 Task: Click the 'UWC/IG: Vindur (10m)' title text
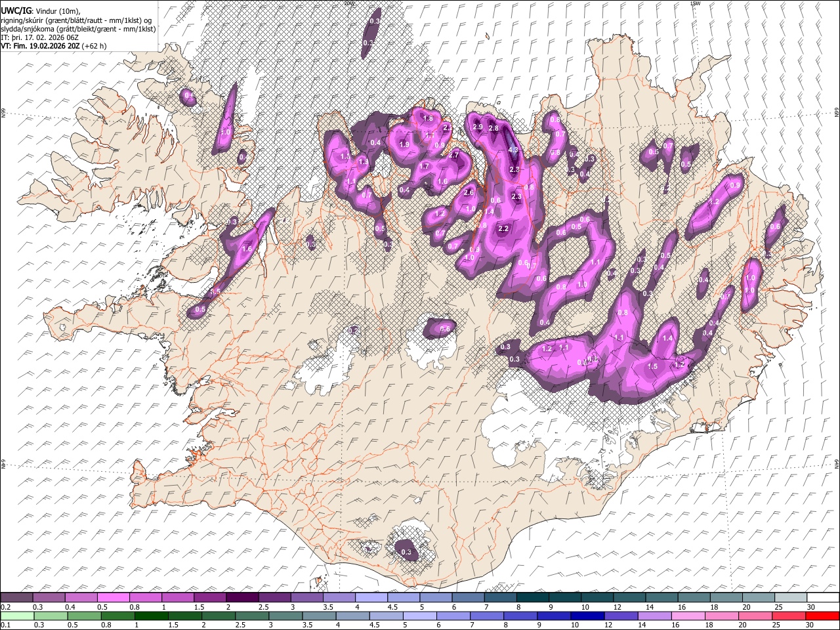pos(40,11)
